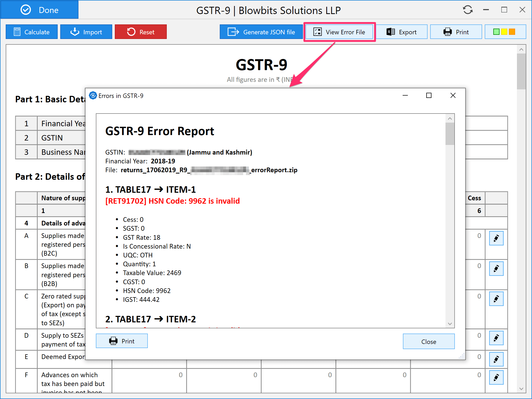
Task: Click Done button at top left
Action: pos(39,10)
